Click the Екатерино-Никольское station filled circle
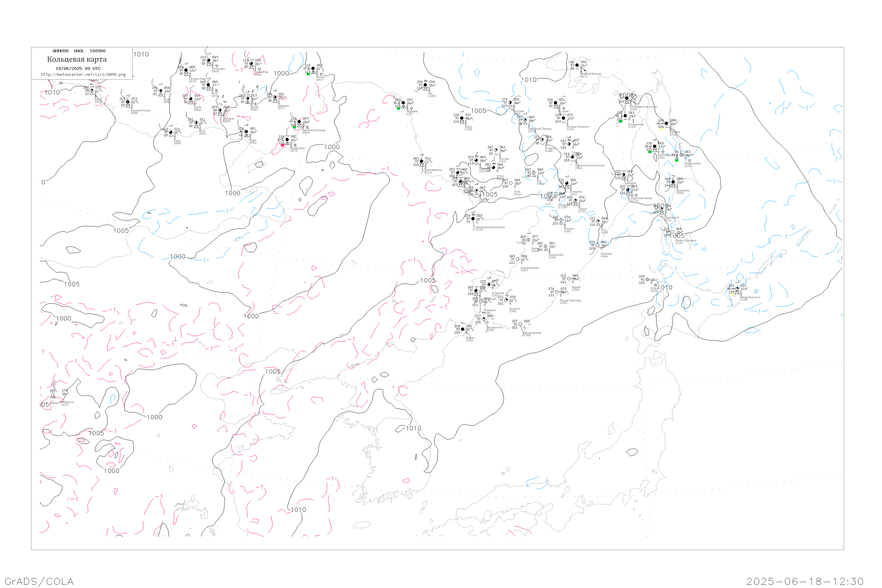 [x=473, y=219]
